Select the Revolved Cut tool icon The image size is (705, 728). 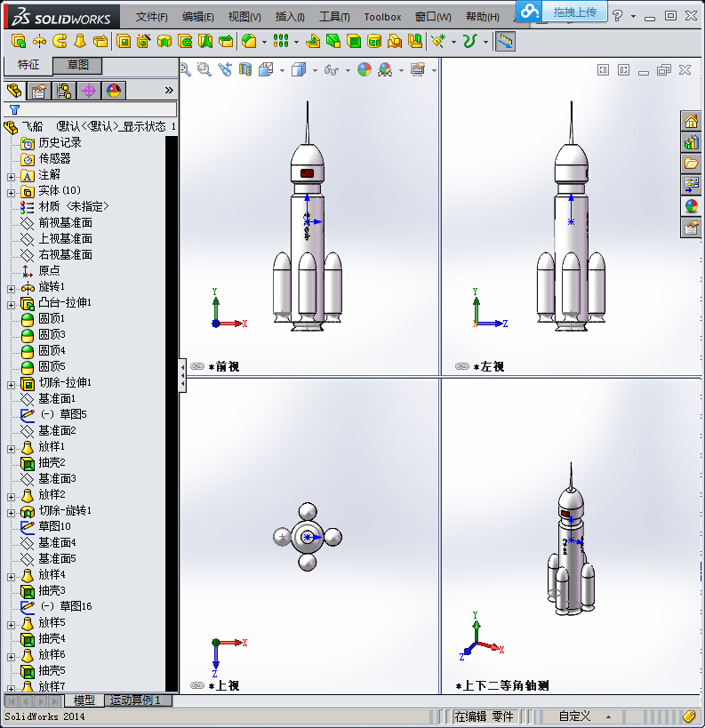pos(164,41)
